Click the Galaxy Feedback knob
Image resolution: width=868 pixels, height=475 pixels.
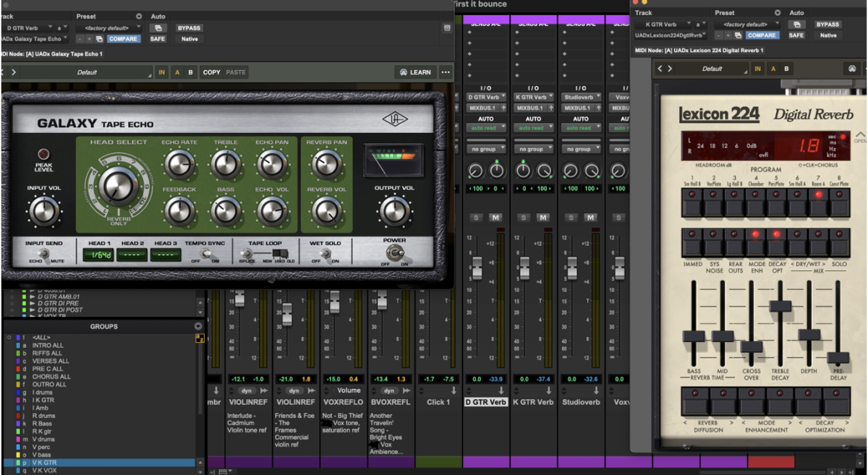179,211
